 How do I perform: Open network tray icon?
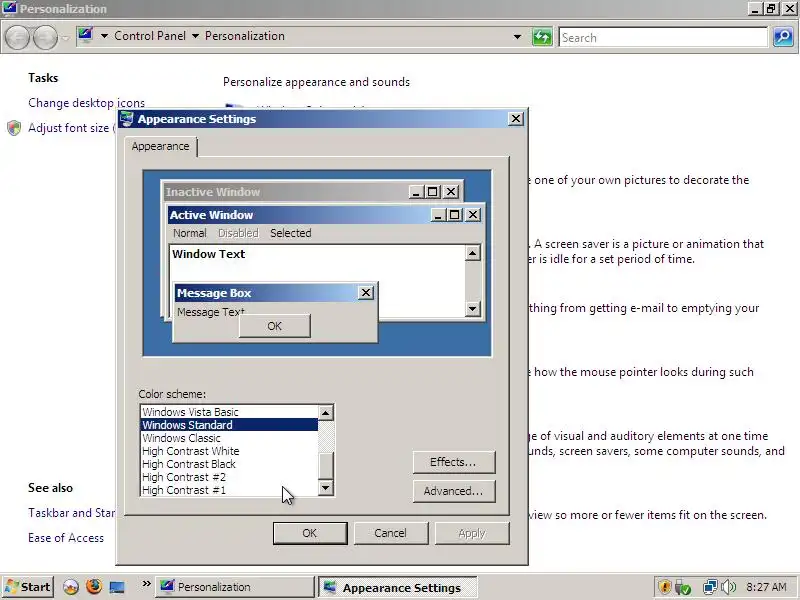point(709,587)
